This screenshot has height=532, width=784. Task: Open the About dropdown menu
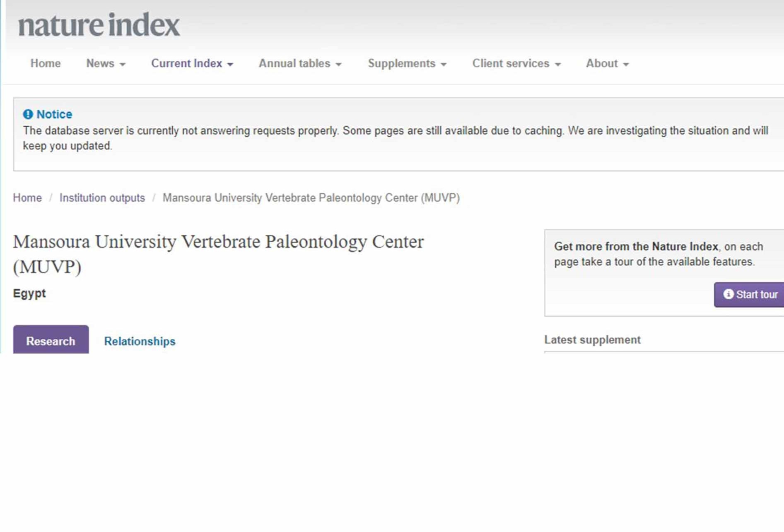(607, 63)
